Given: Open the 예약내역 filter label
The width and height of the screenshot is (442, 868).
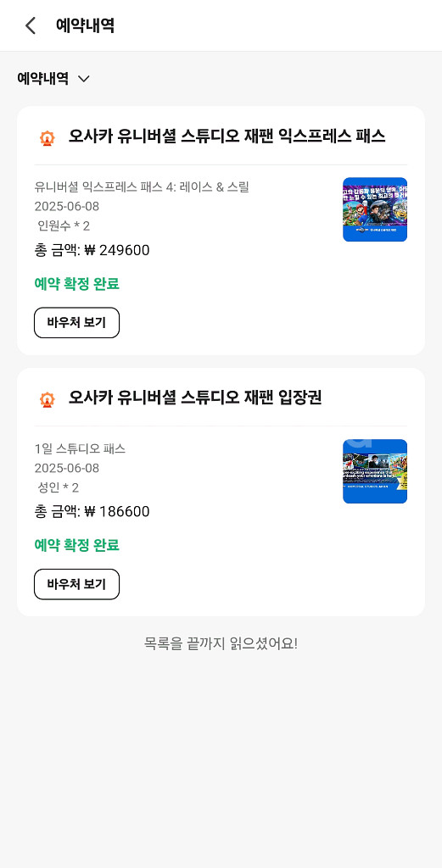Looking at the screenshot, I should [42, 79].
